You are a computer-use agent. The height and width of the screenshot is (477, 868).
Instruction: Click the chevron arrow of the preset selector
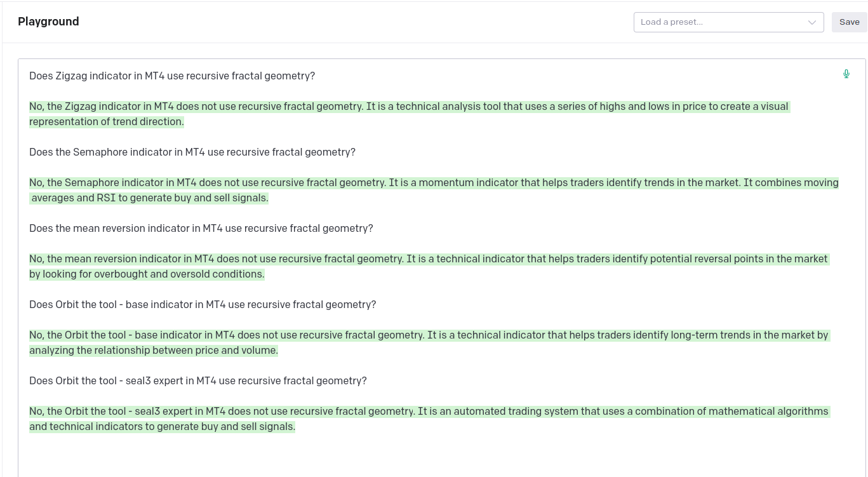[811, 22]
